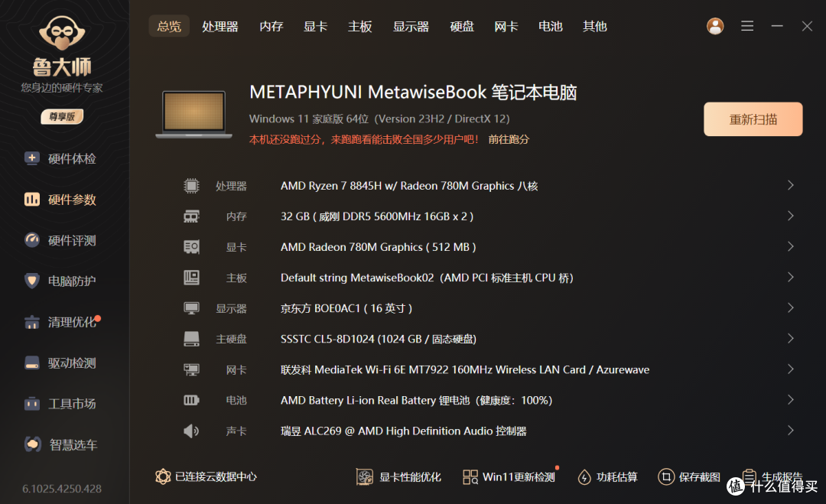Switch to the 内存 tab
The width and height of the screenshot is (826, 504).
[x=272, y=26]
